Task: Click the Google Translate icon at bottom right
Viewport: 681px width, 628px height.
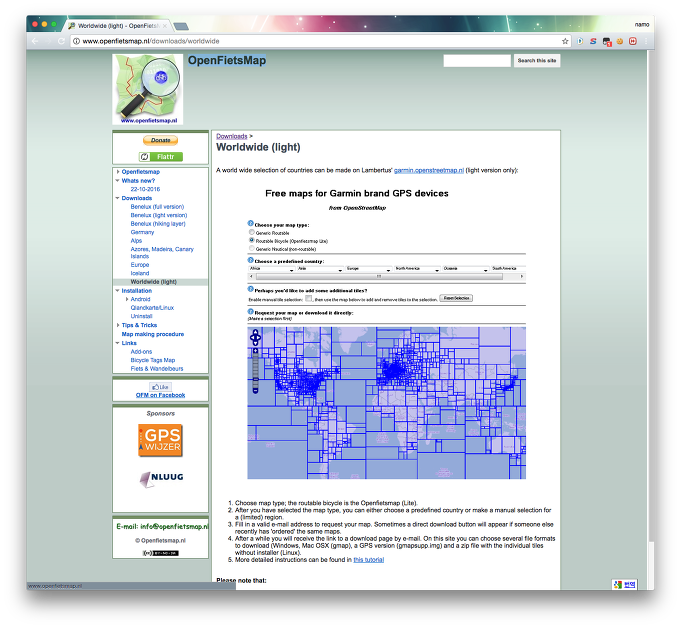Action: pyautogui.click(x=625, y=585)
